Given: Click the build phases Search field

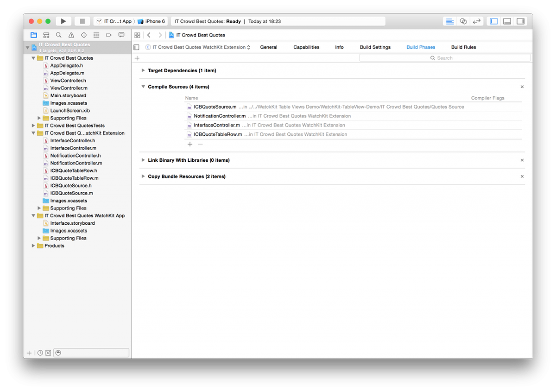Looking at the screenshot, I should coord(445,58).
